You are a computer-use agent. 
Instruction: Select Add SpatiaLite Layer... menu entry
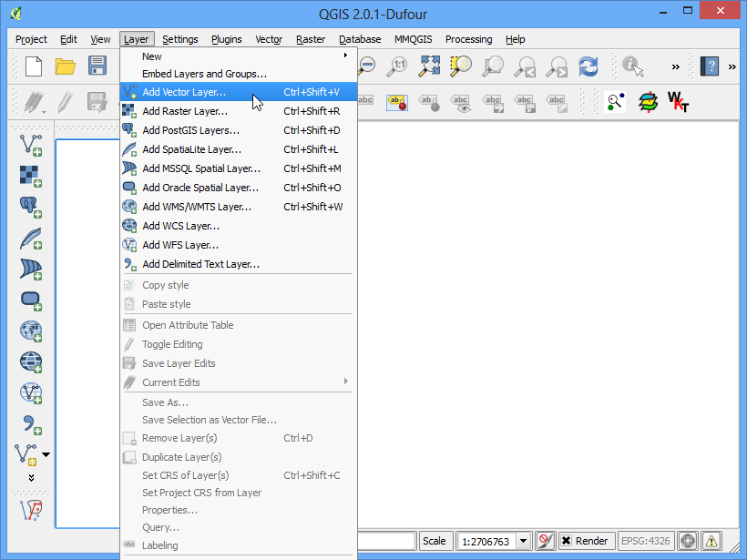tap(238, 149)
